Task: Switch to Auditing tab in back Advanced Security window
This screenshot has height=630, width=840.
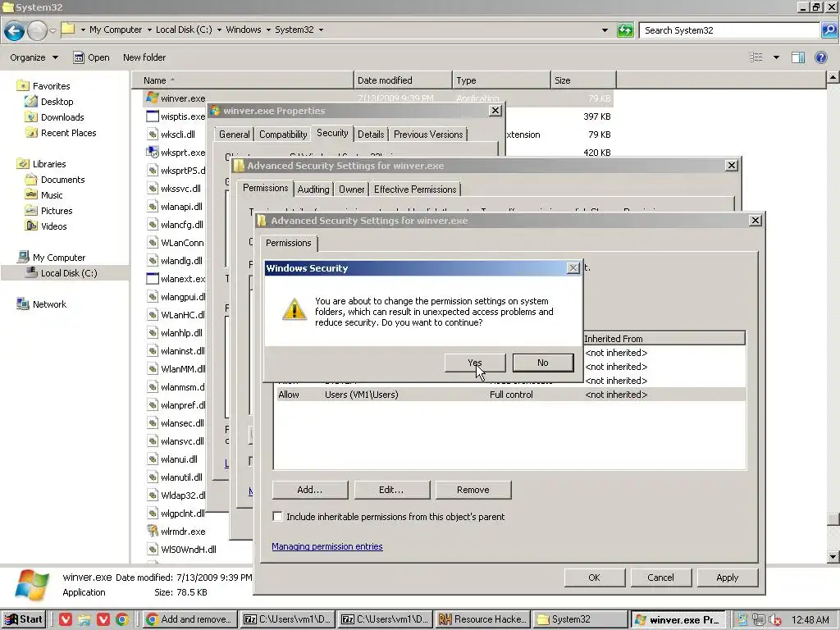Action: [313, 189]
